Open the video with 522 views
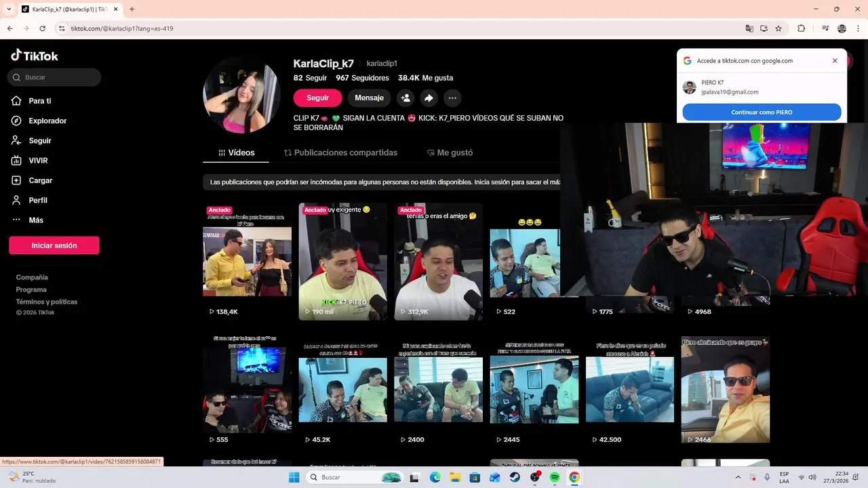This screenshot has width=868, height=488. (x=525, y=262)
